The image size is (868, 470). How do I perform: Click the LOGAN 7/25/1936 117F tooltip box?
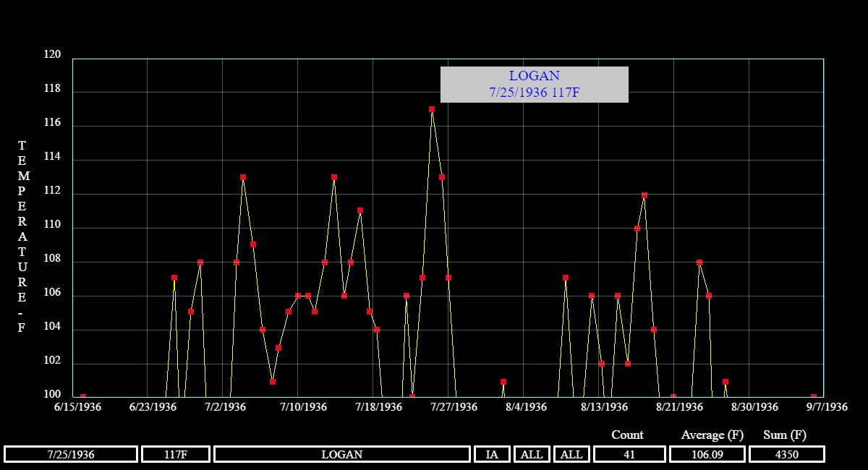tap(535, 85)
